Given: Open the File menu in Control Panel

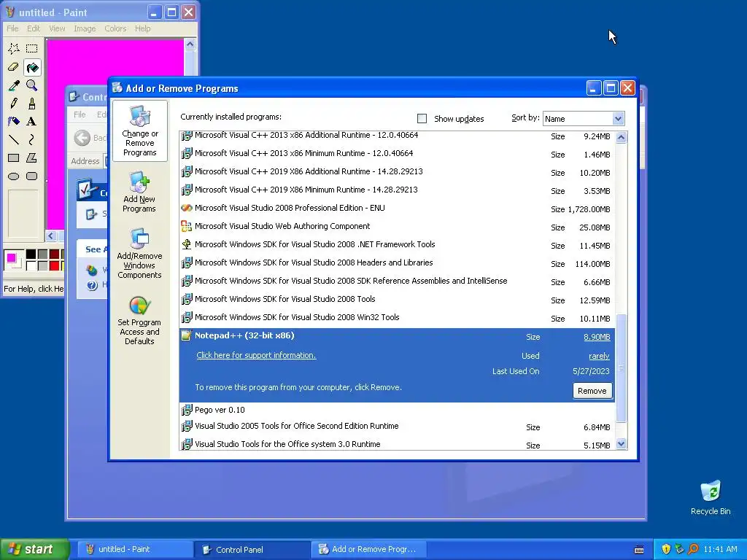Looking at the screenshot, I should [x=80, y=114].
